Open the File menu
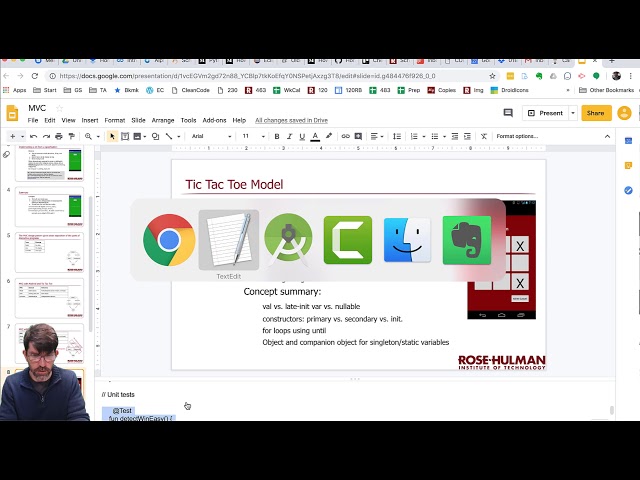The image size is (640, 480). point(33,120)
